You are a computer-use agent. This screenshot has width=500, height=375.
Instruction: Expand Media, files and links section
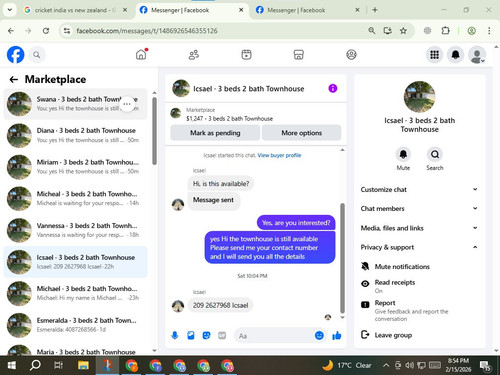click(x=419, y=228)
